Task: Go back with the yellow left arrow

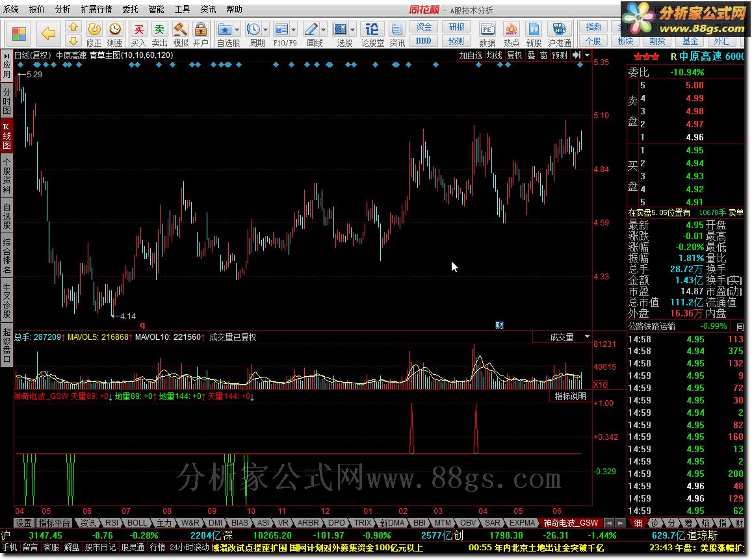Action: [x=49, y=34]
